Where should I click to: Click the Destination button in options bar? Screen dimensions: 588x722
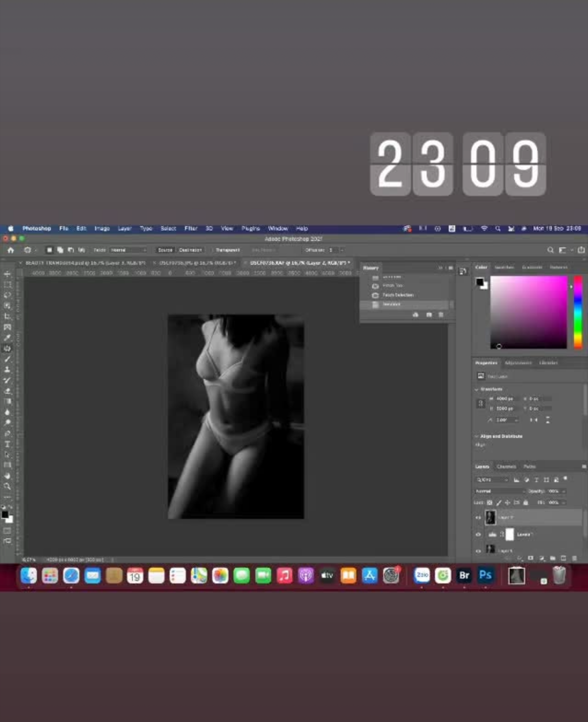(190, 250)
